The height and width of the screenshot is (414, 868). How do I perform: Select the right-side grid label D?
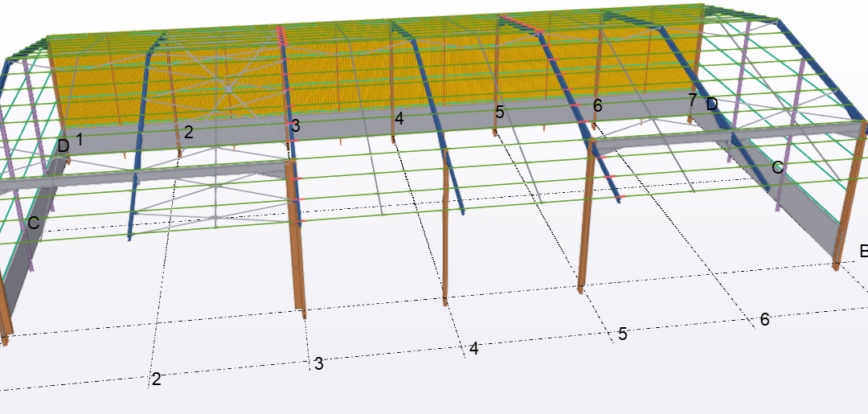click(x=711, y=104)
